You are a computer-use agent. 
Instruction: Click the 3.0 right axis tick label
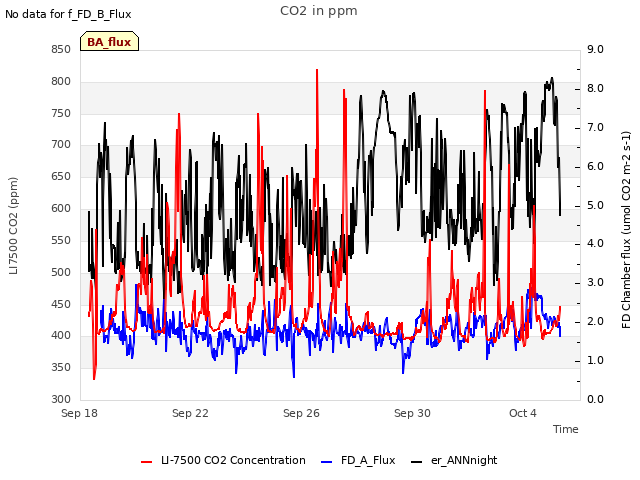tap(596, 282)
